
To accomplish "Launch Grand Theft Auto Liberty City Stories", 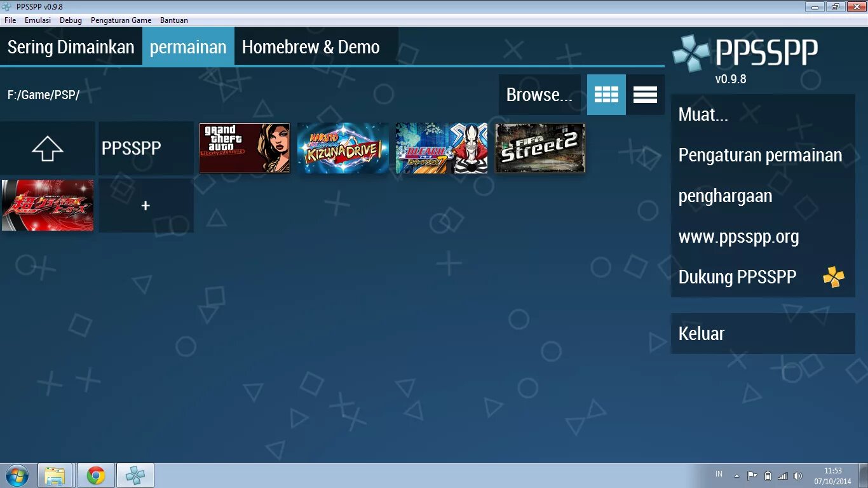I will [x=245, y=148].
